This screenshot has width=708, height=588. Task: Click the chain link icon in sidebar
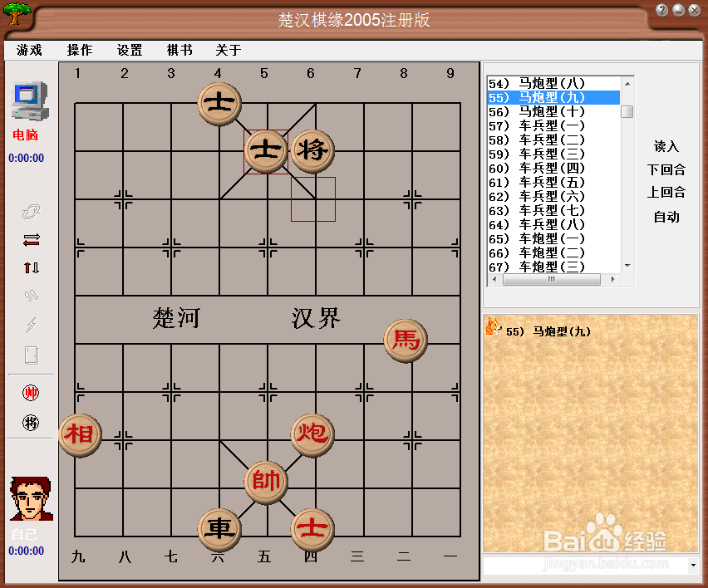(x=31, y=211)
